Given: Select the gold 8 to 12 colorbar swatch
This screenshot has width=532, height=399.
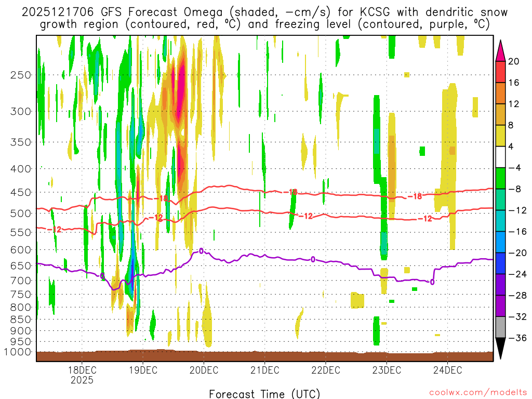Looking at the screenshot, I should pos(500,115).
